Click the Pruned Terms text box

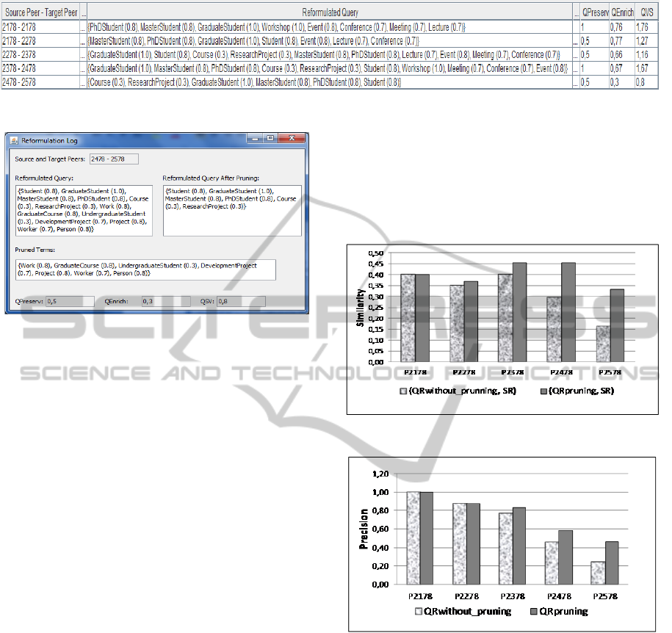click(145, 270)
